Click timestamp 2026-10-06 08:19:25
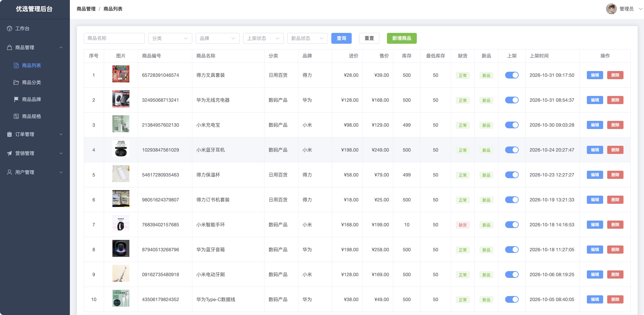644x315 pixels. pyautogui.click(x=552, y=274)
